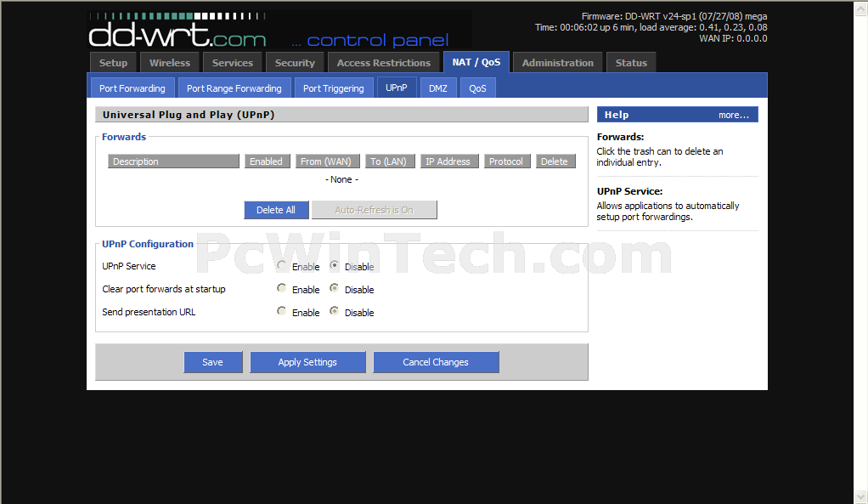
Task: Click the Firmware version text
Action: coord(674,17)
